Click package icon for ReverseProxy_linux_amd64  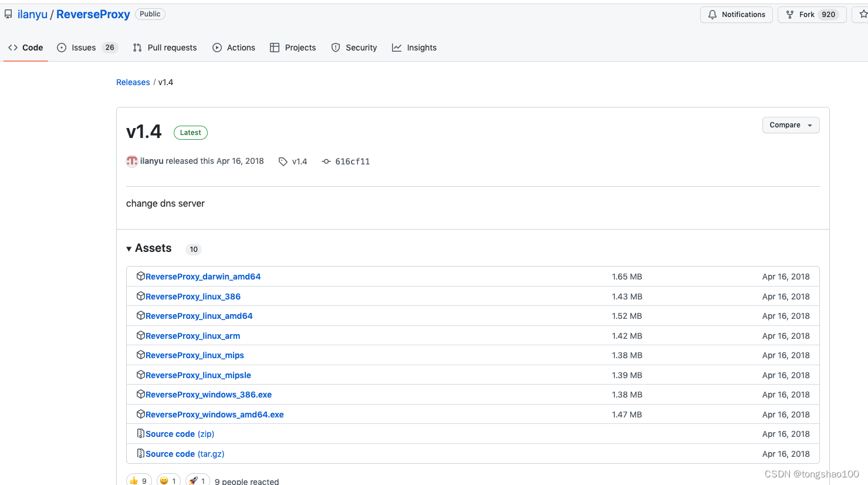pos(141,315)
